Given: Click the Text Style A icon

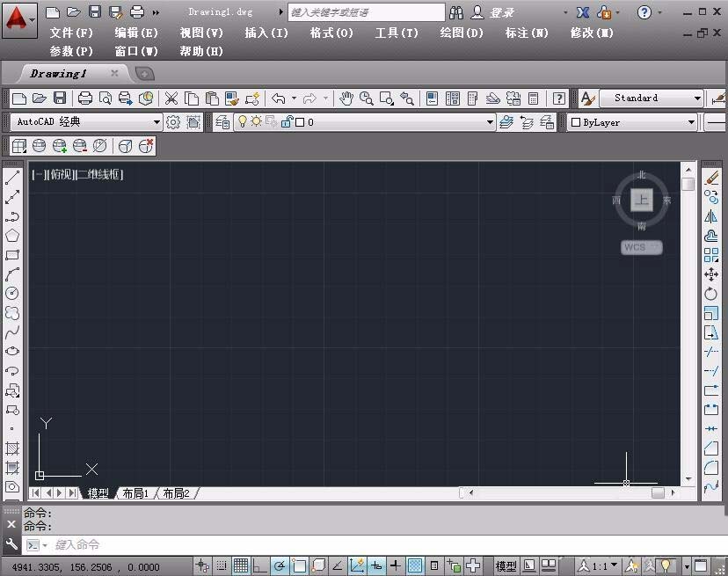Looking at the screenshot, I should tap(588, 98).
